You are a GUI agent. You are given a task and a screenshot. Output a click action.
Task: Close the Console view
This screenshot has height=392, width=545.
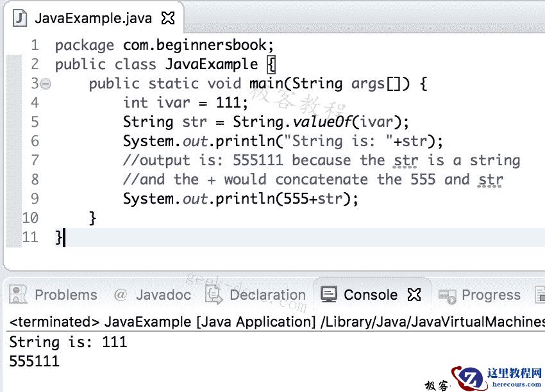pos(415,294)
